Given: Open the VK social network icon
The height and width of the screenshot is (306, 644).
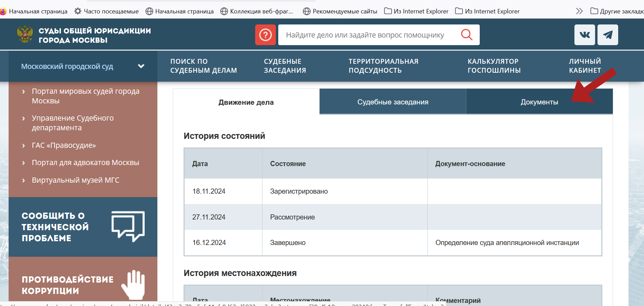Looking at the screenshot, I should [585, 35].
